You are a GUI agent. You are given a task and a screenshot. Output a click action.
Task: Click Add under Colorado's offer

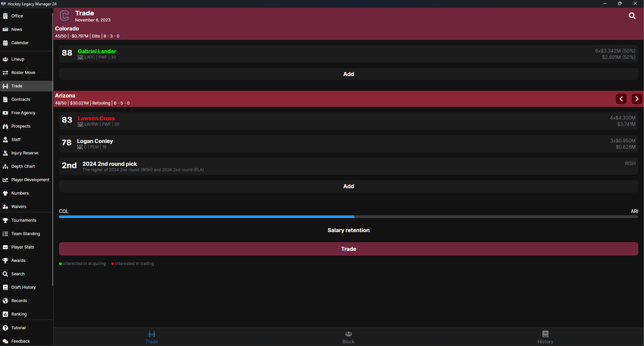[x=348, y=74]
